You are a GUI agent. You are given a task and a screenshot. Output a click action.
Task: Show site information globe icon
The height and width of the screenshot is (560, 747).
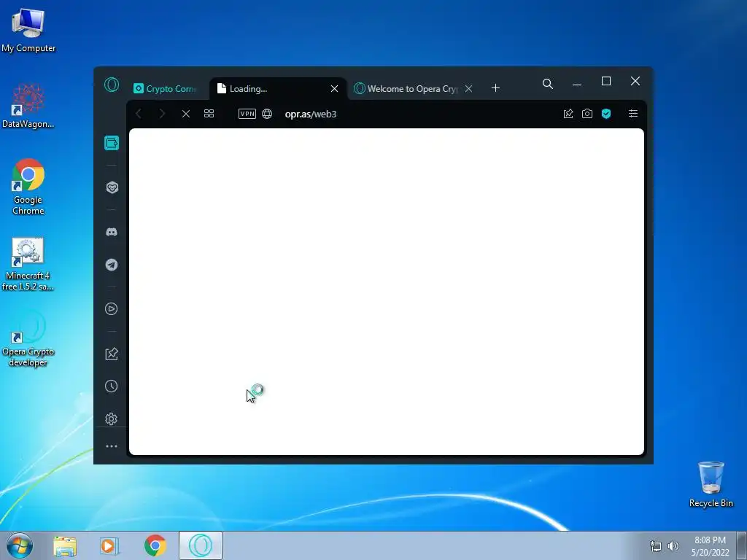click(267, 114)
